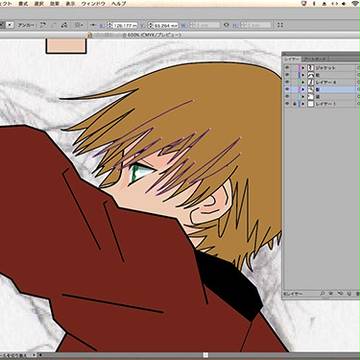Toggle the constrain proportions link icon
This screenshot has width=360, height=360.
click(227, 25)
